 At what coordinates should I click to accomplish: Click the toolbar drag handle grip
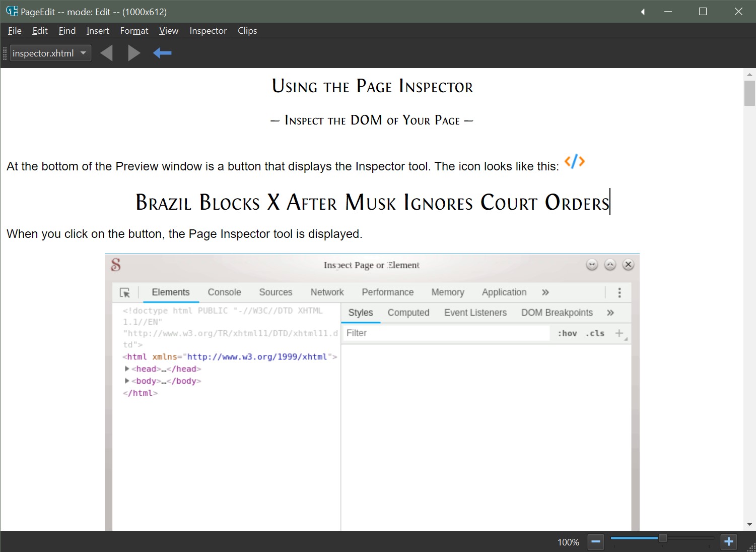[x=5, y=53]
